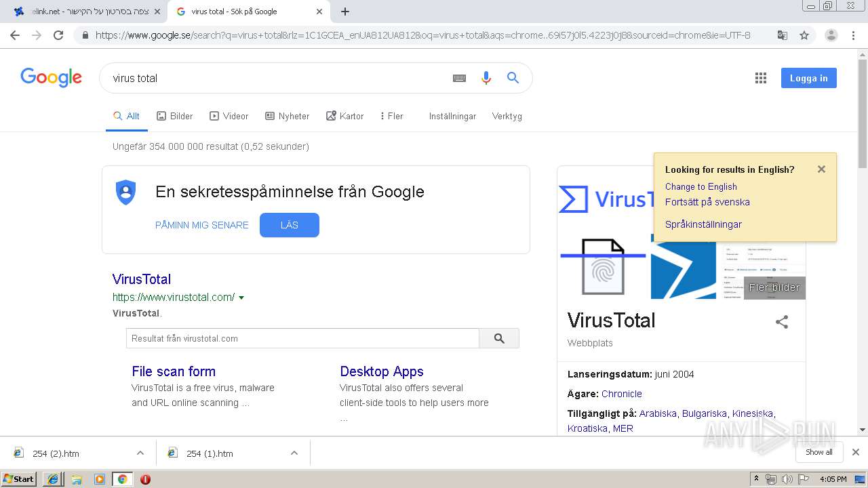Click Bulgariska language link

click(x=705, y=413)
